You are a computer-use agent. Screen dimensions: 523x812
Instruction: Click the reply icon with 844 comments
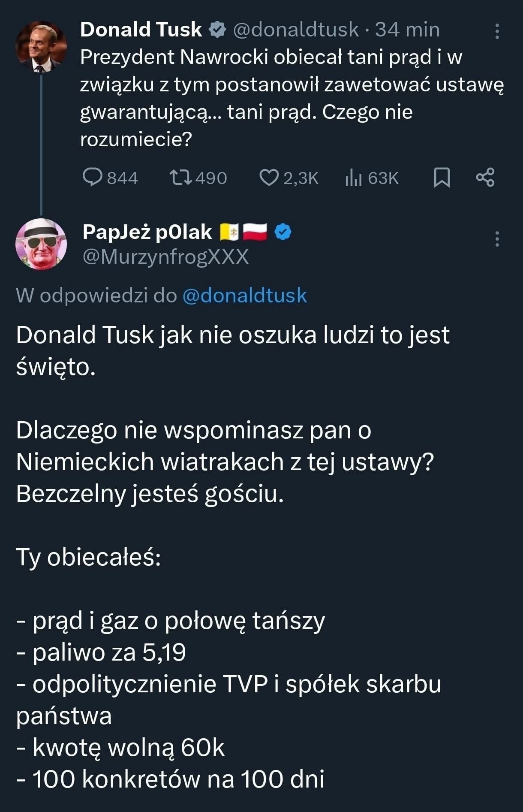93,177
